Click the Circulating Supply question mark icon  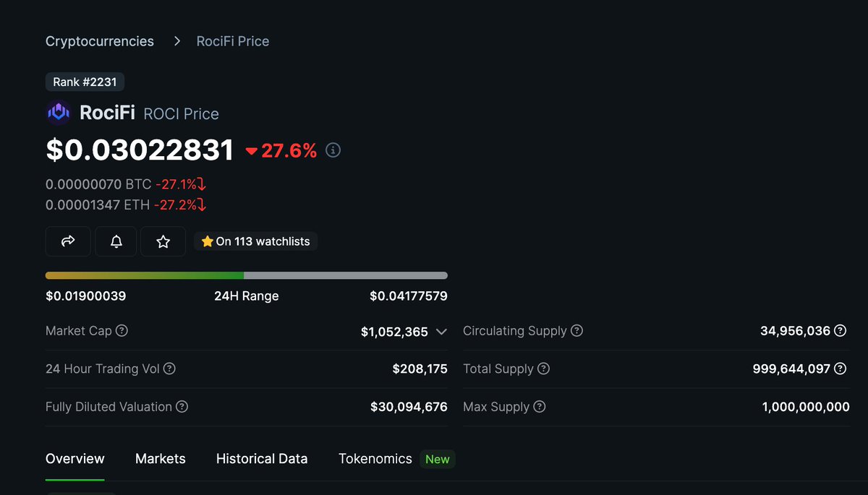click(x=576, y=330)
